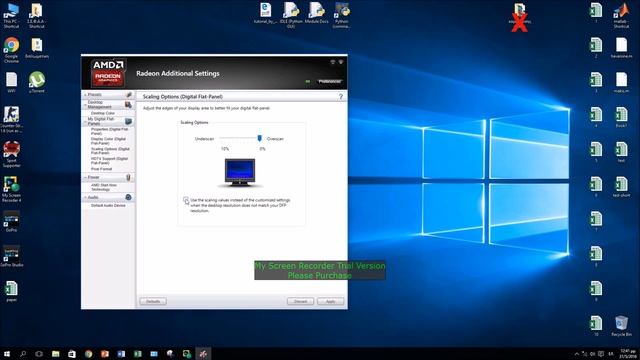Click the monitor preview image

coord(240,173)
